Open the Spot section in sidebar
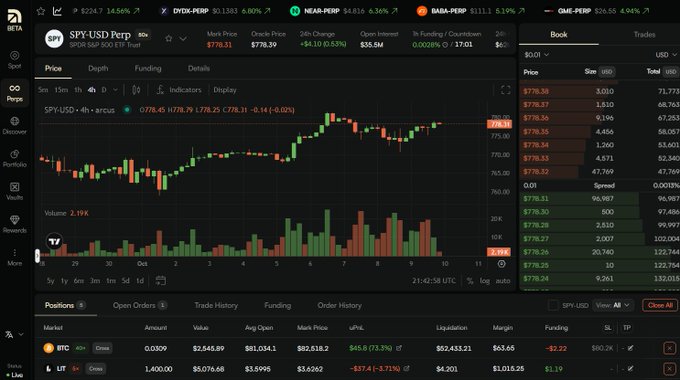 tap(14, 60)
